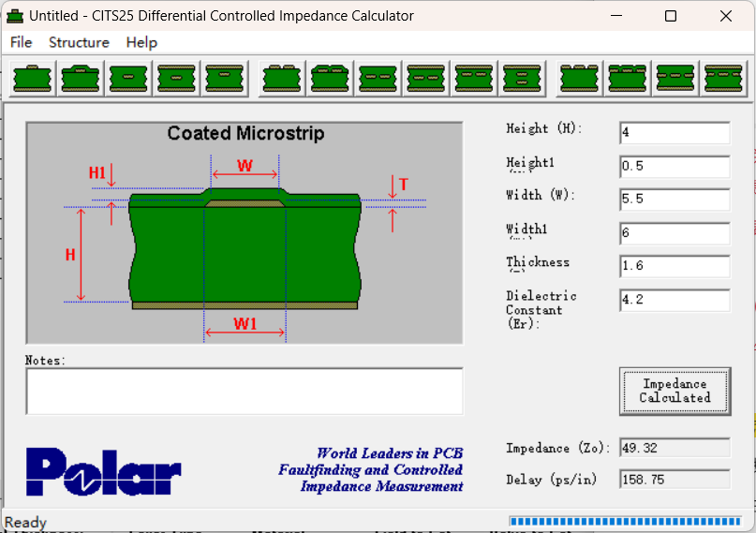Click the Delay (ps/in) result box
This screenshot has height=533, width=756.
point(675,480)
